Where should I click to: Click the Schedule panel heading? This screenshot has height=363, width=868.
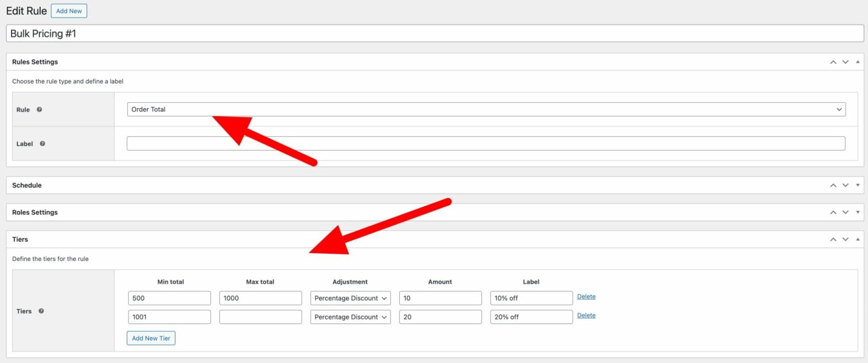[x=27, y=185]
